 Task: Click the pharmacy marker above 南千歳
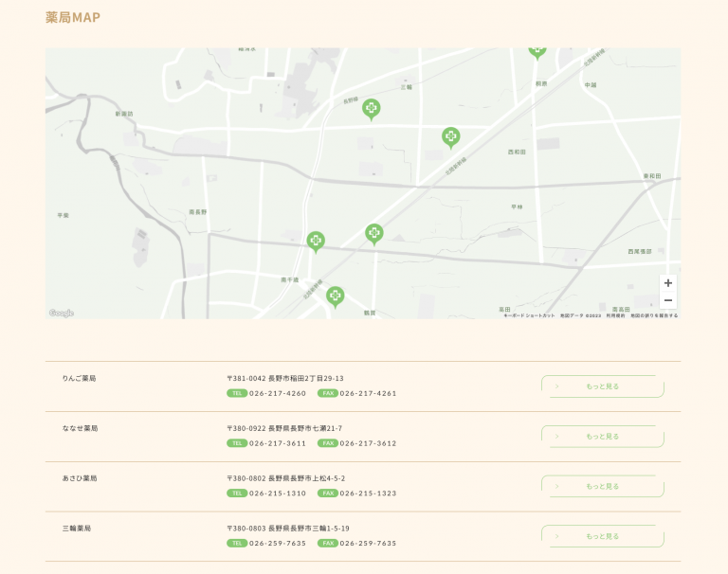(x=316, y=242)
